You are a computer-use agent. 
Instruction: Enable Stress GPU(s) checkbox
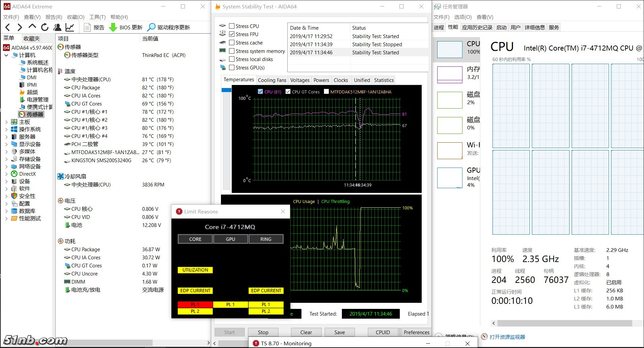pyautogui.click(x=232, y=67)
